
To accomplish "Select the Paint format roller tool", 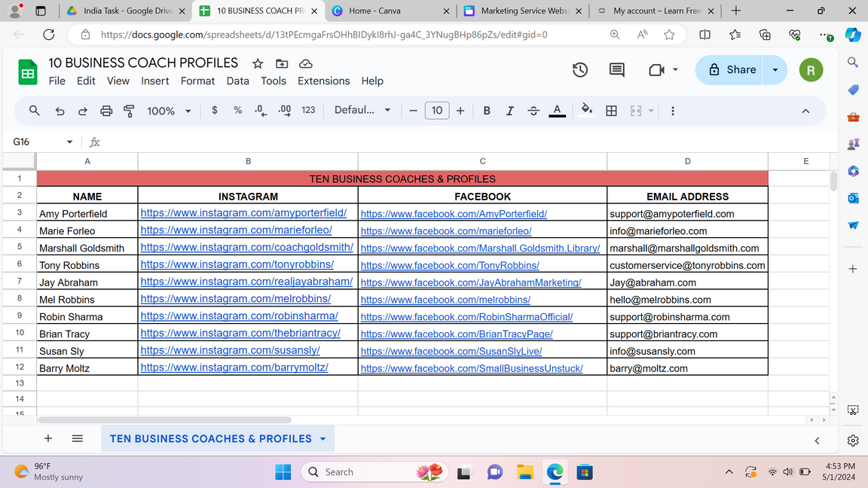I will (129, 111).
